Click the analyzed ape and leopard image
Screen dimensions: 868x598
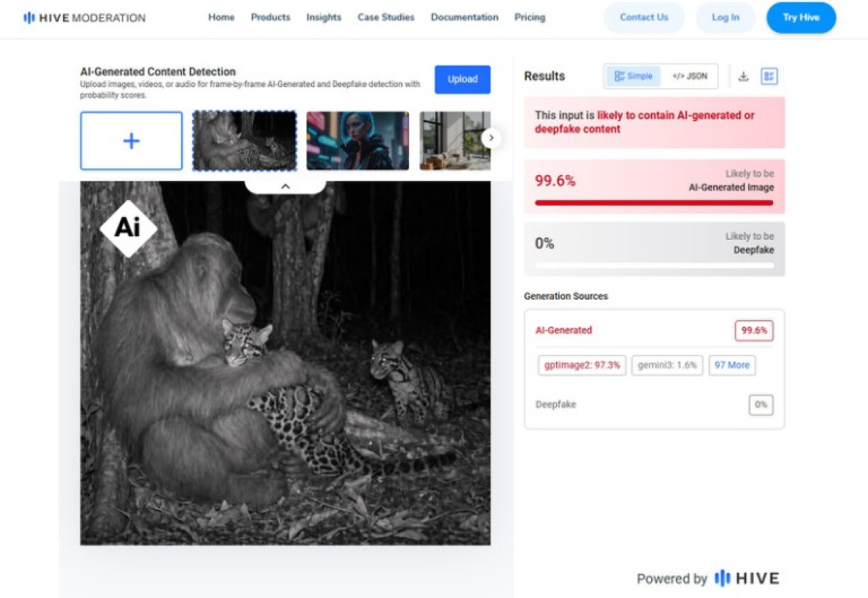[x=285, y=363]
